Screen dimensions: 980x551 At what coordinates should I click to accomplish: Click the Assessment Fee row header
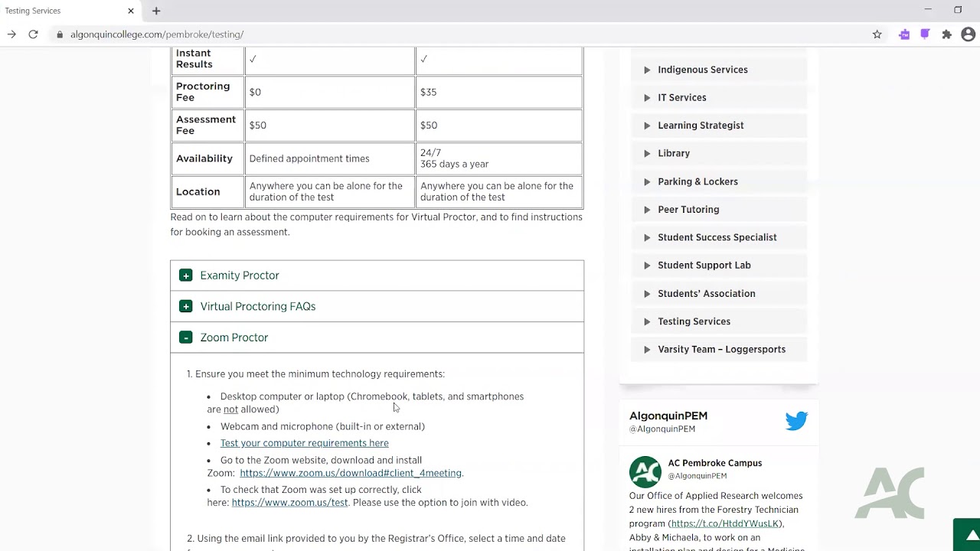click(207, 125)
